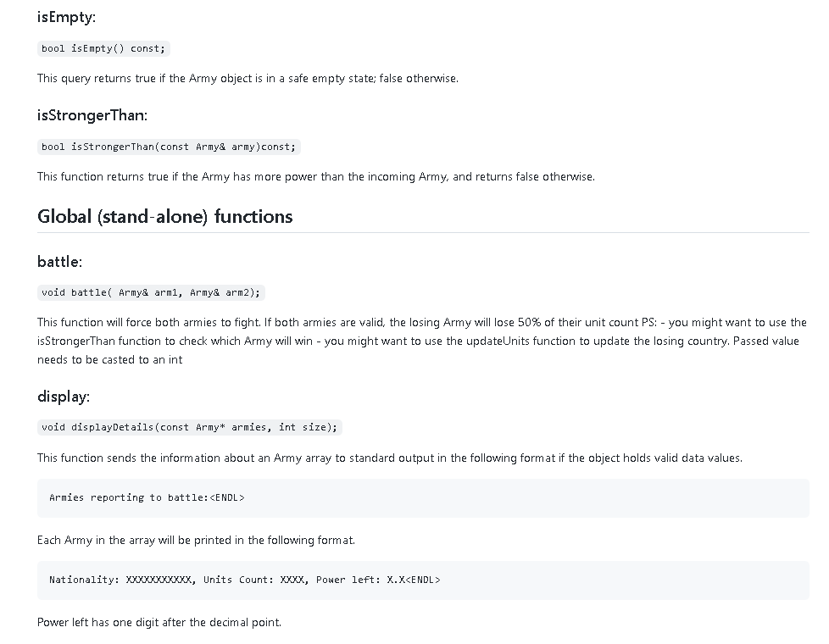Click the void displayDetails code snippet
The width and height of the screenshot is (829, 644).
click(x=189, y=427)
